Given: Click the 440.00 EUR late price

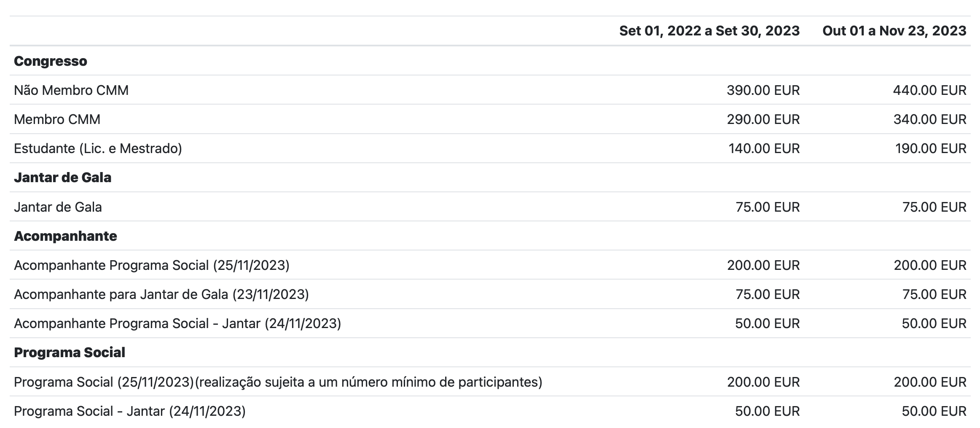Looking at the screenshot, I should tap(929, 90).
